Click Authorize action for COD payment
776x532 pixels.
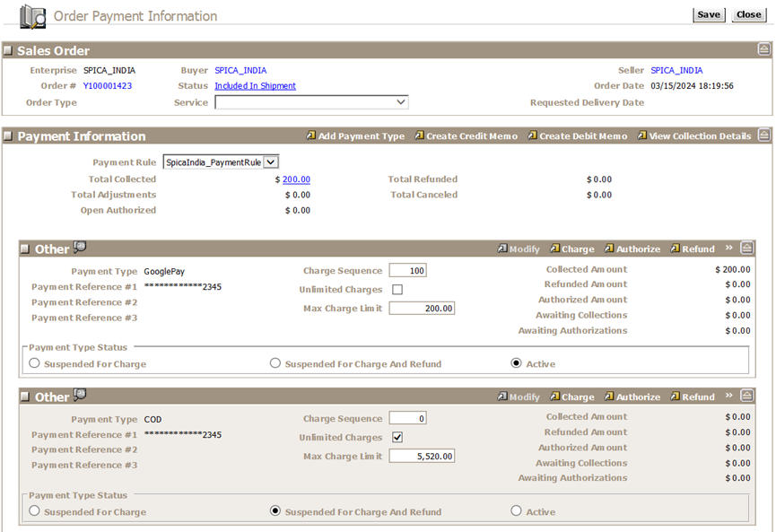[637, 397]
